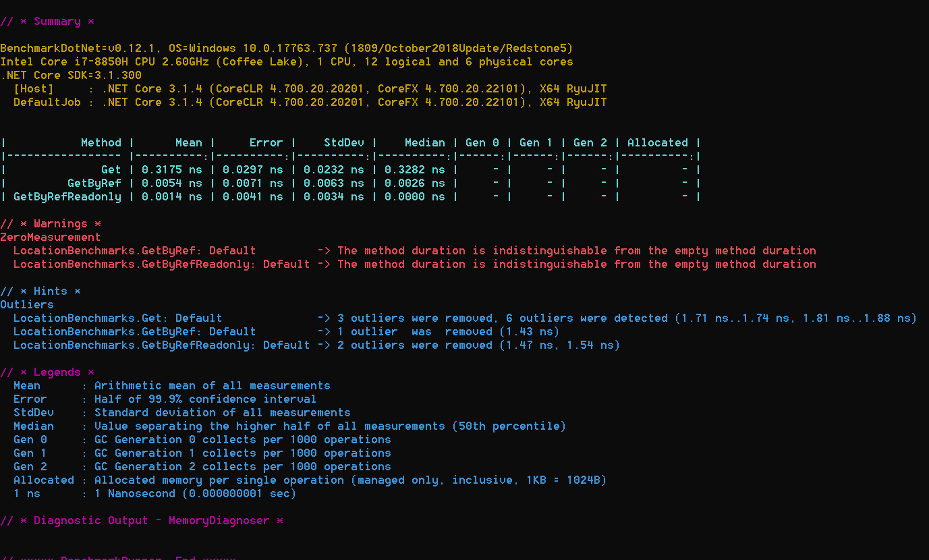
Task: Click the Gen 2 legend description
Action: tap(242, 467)
